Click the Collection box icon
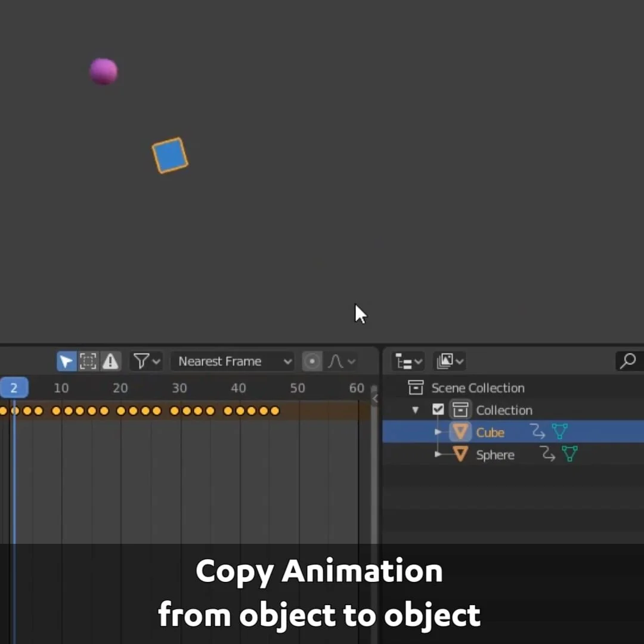644x644 pixels. [x=460, y=410]
